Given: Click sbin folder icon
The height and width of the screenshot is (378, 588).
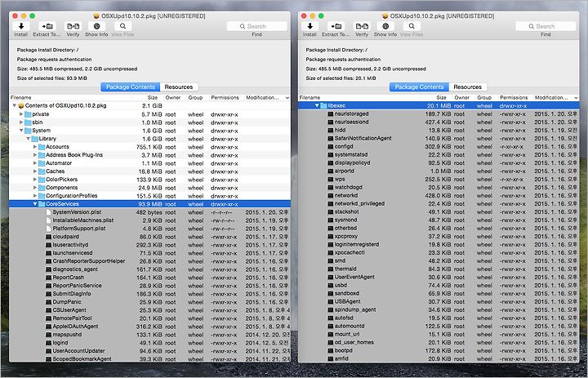Looking at the screenshot, I should coord(28,122).
